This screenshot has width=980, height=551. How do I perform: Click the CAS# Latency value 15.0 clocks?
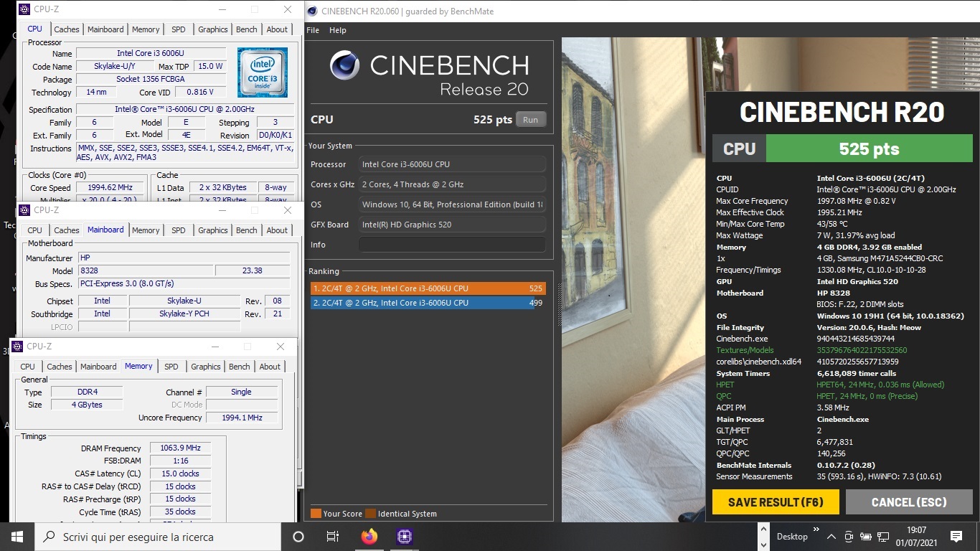[x=181, y=474]
